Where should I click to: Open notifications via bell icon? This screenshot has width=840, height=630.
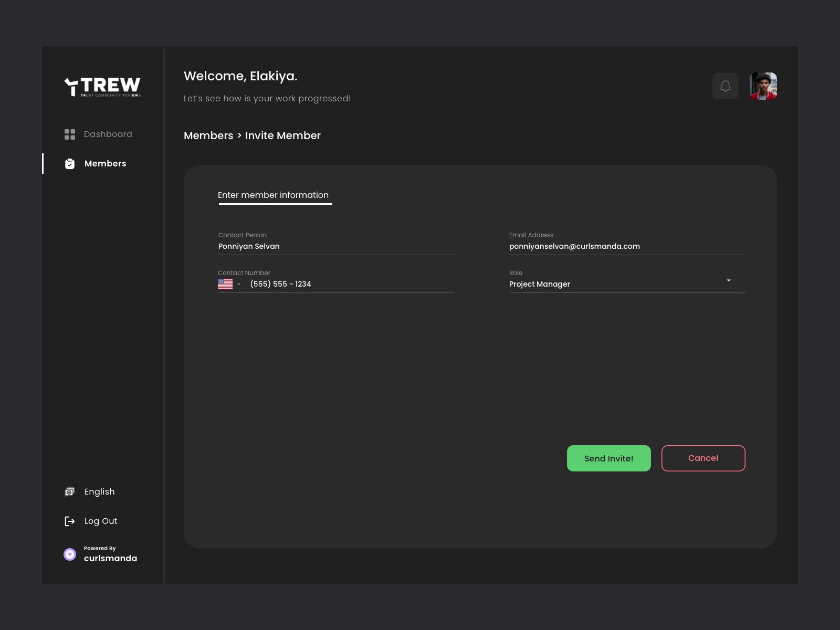[x=726, y=86]
